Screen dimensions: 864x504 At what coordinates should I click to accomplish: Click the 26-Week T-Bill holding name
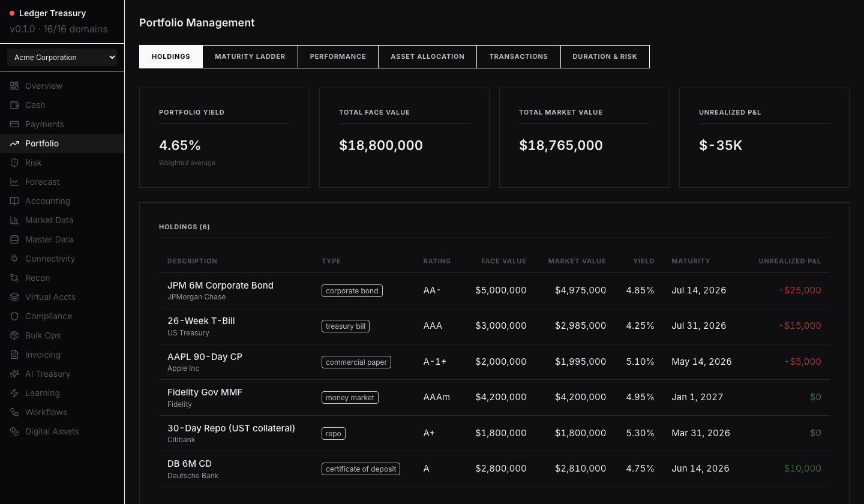(201, 321)
